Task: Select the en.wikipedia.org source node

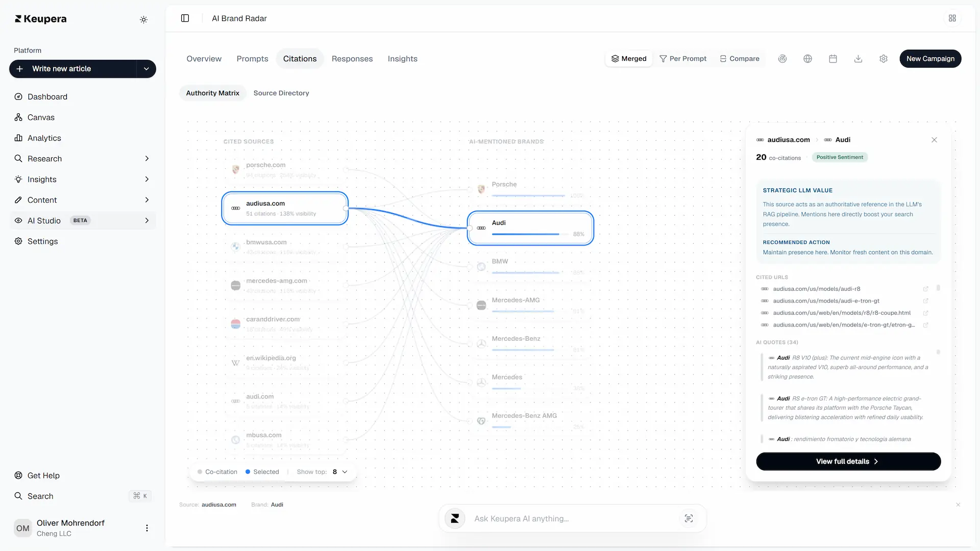Action: (x=285, y=363)
